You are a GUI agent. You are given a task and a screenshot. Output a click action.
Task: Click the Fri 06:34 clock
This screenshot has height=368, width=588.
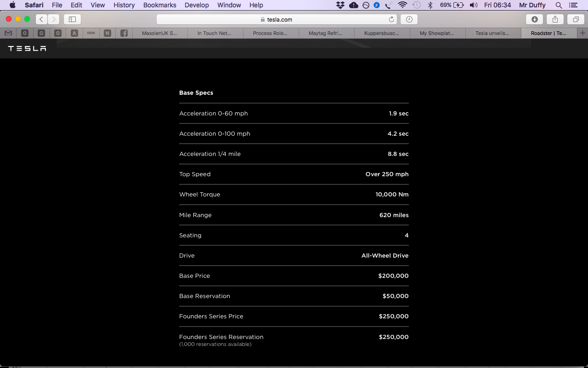point(498,5)
